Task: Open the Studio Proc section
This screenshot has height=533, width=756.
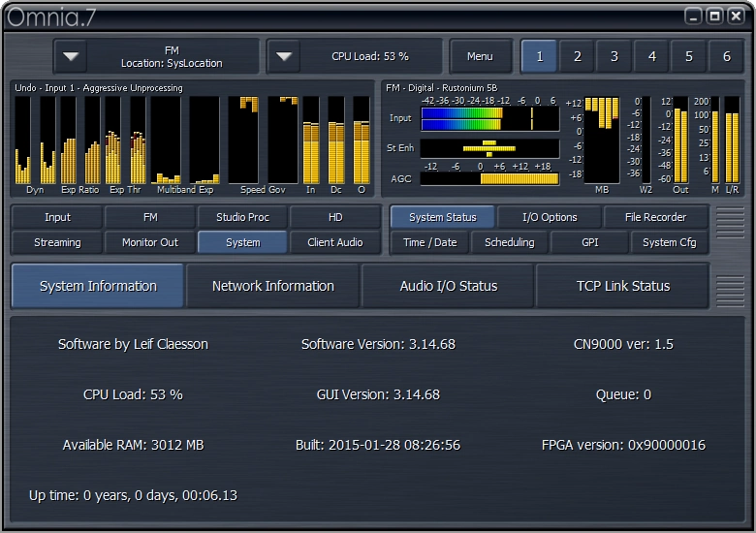Action: (x=242, y=217)
